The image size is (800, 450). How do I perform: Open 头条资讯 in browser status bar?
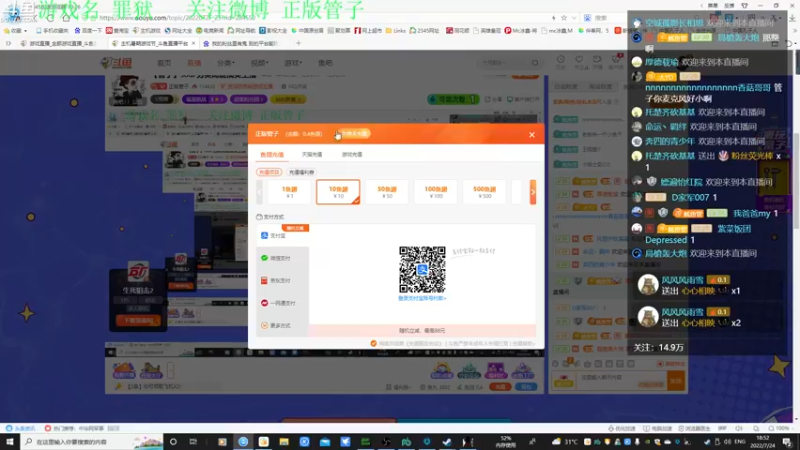[21, 429]
